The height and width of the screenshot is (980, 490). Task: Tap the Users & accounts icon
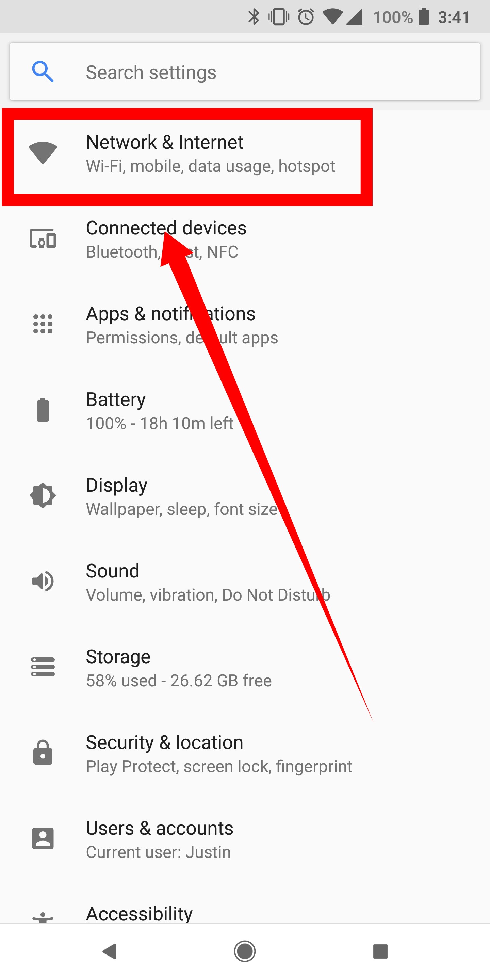pos(43,838)
